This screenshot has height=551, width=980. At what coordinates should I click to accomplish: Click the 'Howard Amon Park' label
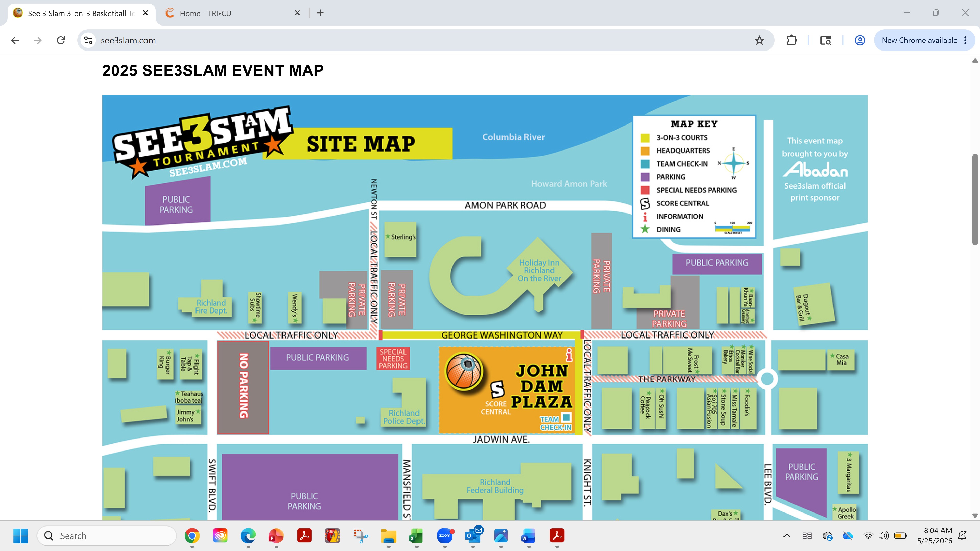[569, 184]
